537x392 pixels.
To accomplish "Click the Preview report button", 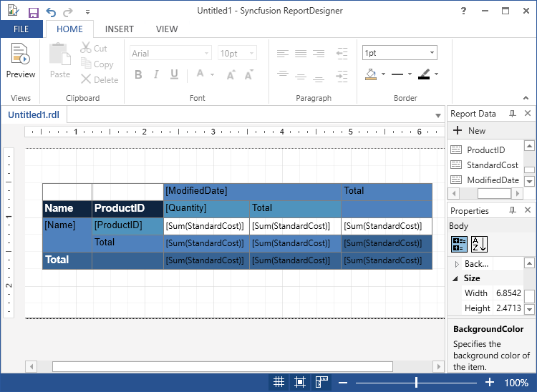I will (x=20, y=61).
